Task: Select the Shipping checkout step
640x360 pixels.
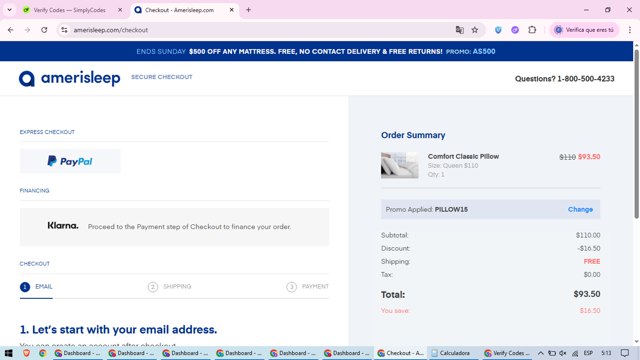Action: coord(169,287)
